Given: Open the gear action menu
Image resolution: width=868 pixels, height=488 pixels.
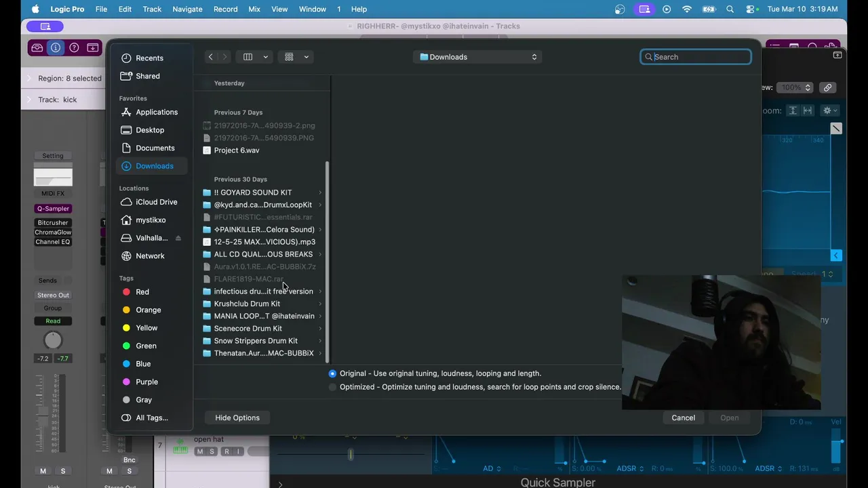Looking at the screenshot, I should 829,110.
